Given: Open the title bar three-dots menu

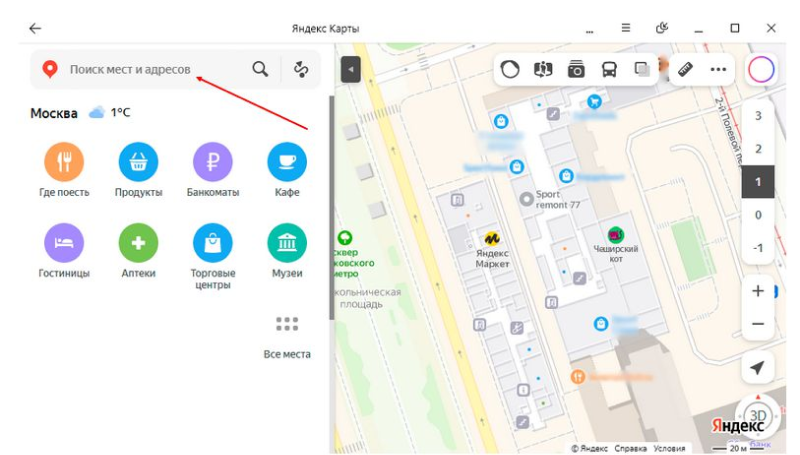Looking at the screenshot, I should pos(589,30).
